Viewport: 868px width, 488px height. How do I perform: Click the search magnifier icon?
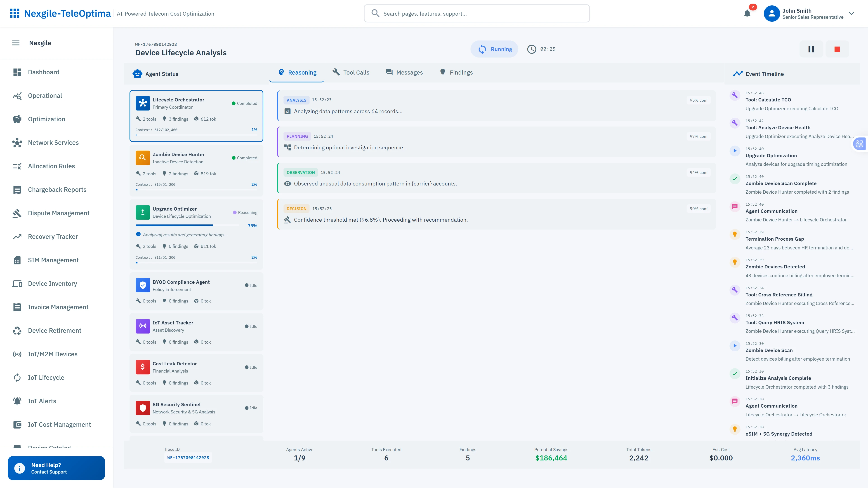[x=375, y=13]
